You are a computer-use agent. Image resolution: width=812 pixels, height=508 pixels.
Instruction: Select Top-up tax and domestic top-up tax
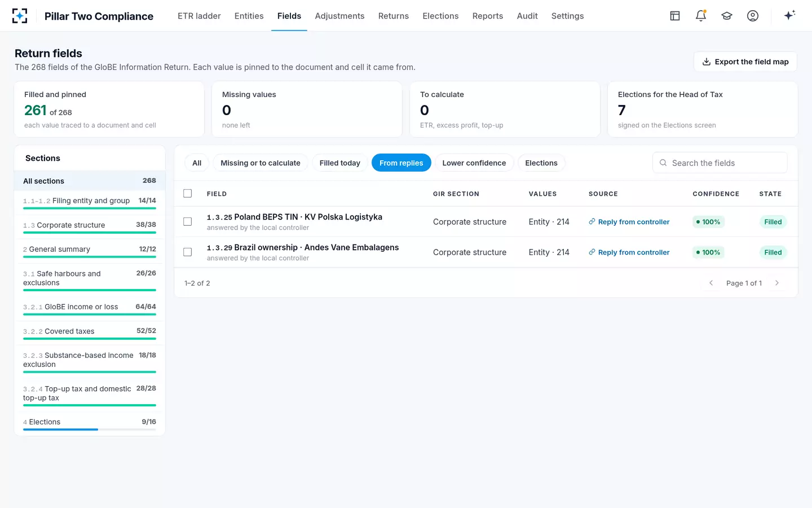pos(90,395)
